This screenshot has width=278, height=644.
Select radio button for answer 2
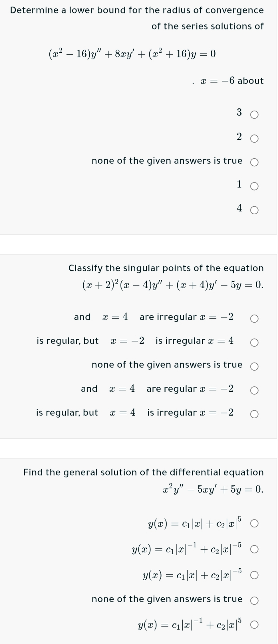[x=254, y=138]
